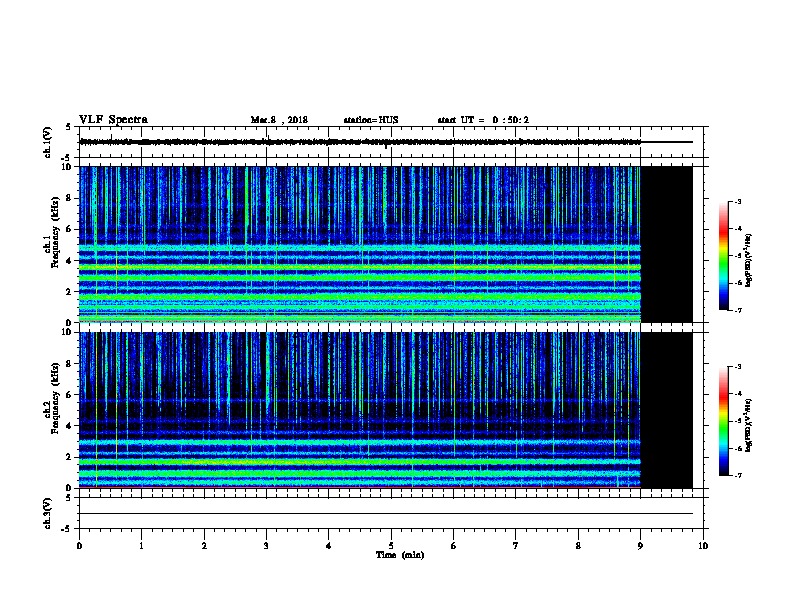792x612 pixels.
Task: Click the flat ch.3 voltage trace line
Action: click(386, 514)
